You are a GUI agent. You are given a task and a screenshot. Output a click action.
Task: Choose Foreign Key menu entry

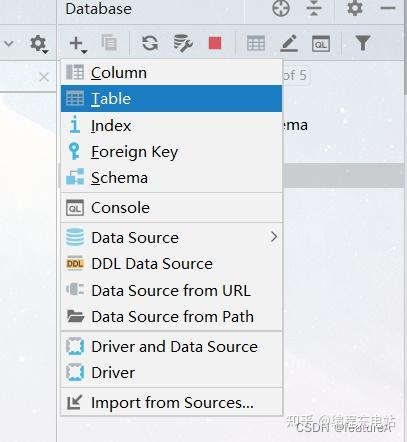(x=171, y=152)
